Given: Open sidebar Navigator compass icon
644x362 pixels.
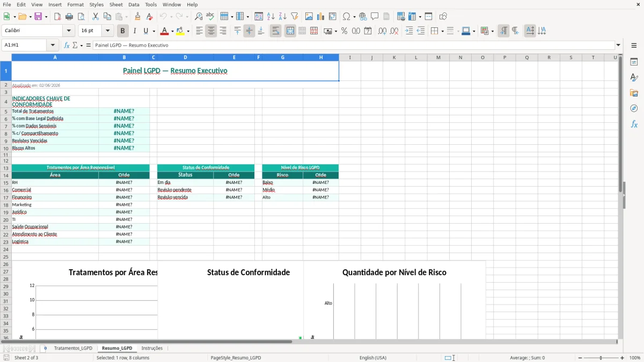Looking at the screenshot, I should tap(634, 108).
